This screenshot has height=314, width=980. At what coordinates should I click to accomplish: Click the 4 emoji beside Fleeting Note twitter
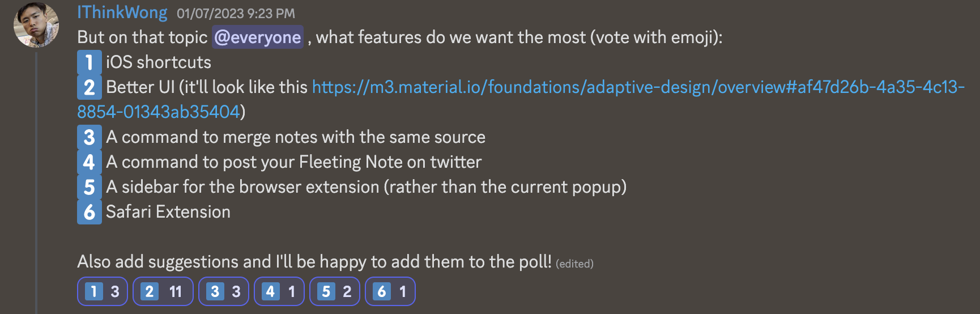coord(89,162)
